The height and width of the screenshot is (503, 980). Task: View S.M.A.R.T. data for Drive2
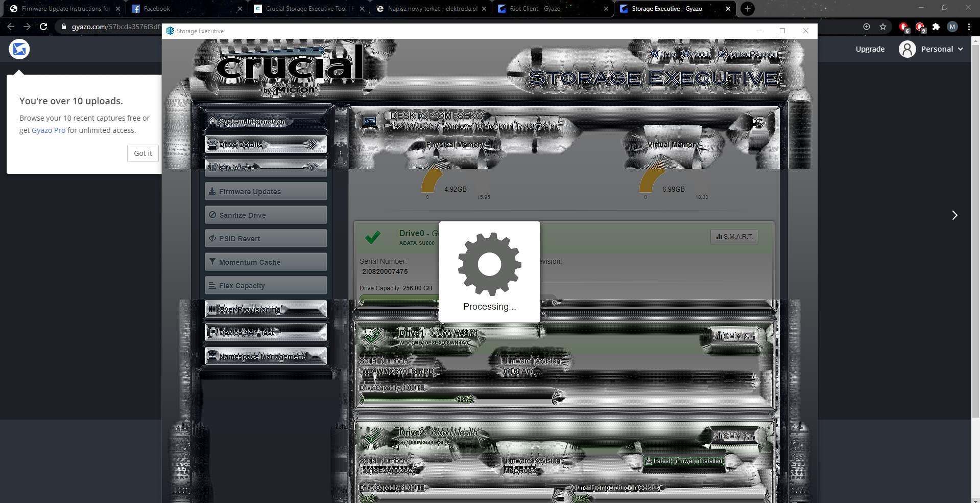pyautogui.click(x=734, y=436)
